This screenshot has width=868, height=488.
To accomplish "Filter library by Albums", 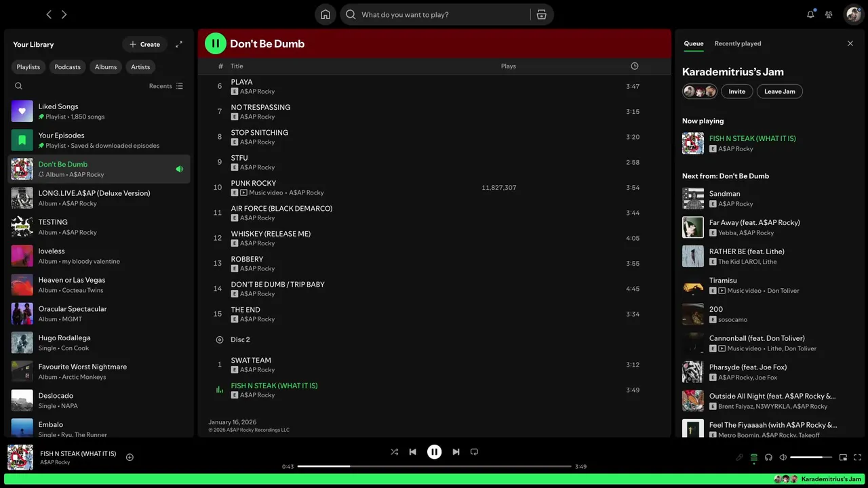I will [106, 66].
